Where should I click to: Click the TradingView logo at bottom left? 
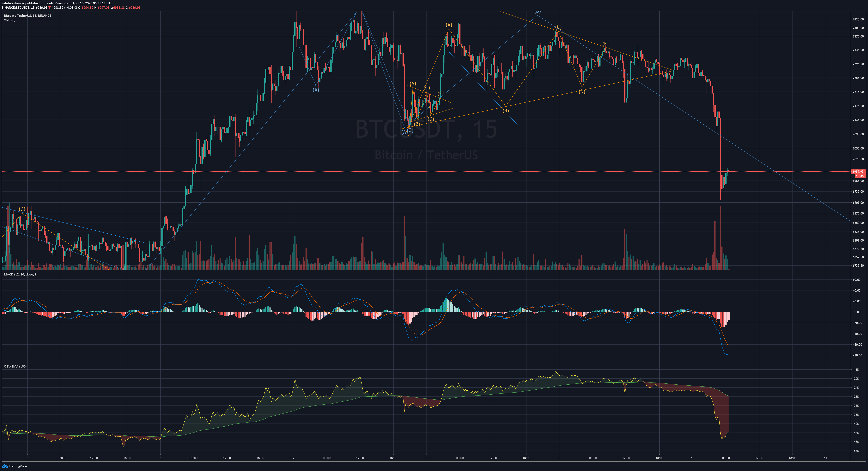(14, 466)
